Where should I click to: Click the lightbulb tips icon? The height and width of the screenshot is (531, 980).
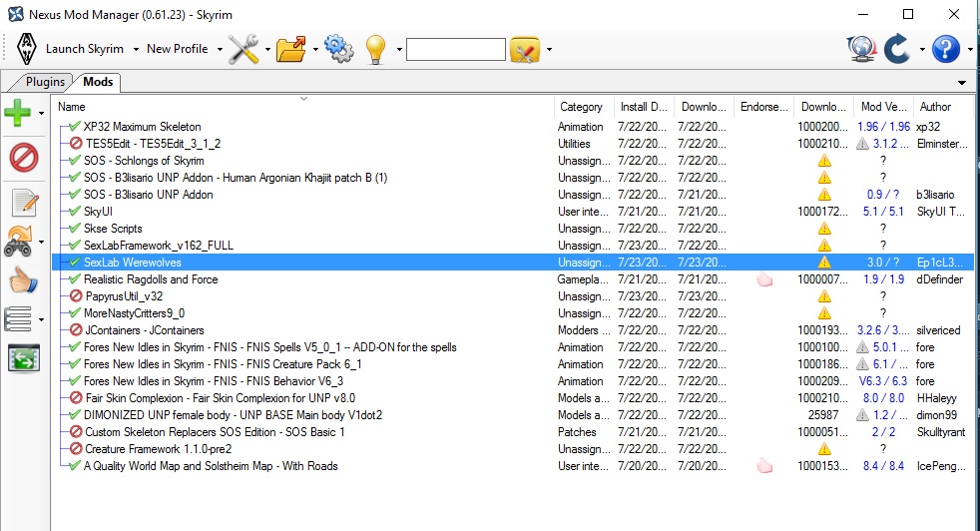pos(375,48)
